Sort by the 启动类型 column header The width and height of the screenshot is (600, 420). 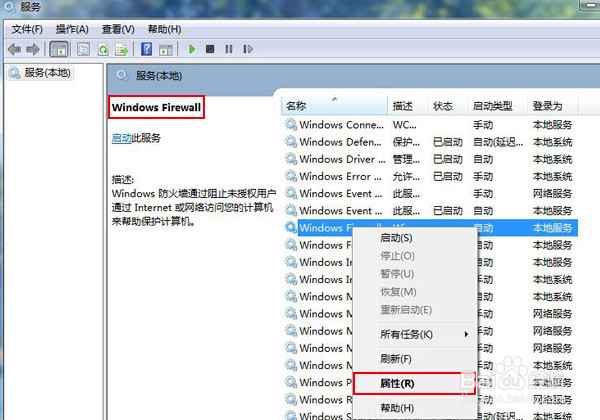(x=497, y=106)
